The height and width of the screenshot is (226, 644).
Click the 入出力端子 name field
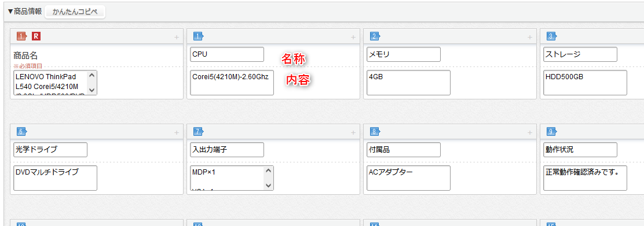point(227,149)
